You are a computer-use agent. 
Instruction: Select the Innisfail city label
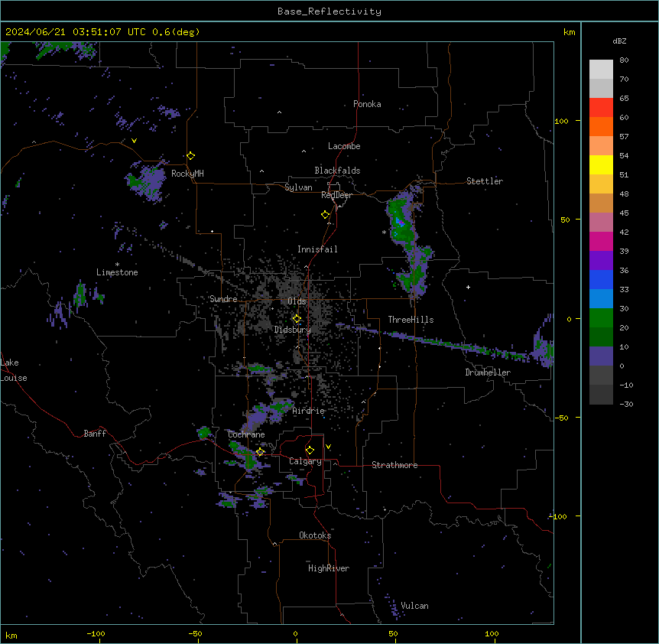pyautogui.click(x=317, y=249)
